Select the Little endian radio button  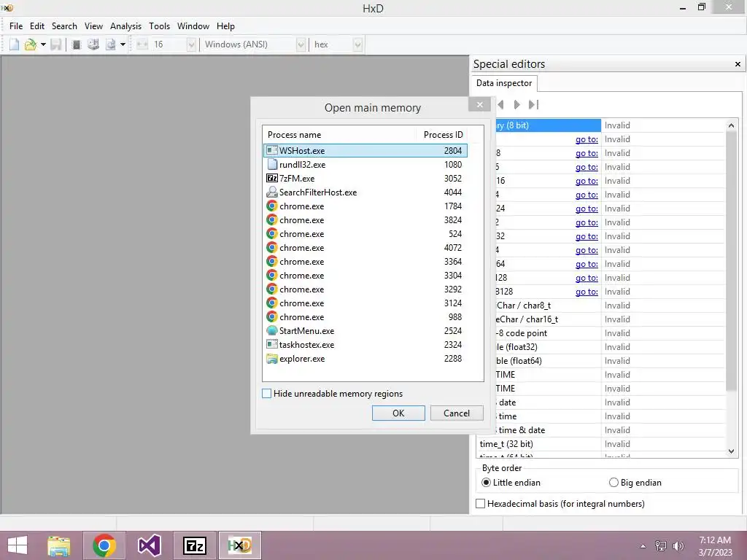coord(485,483)
